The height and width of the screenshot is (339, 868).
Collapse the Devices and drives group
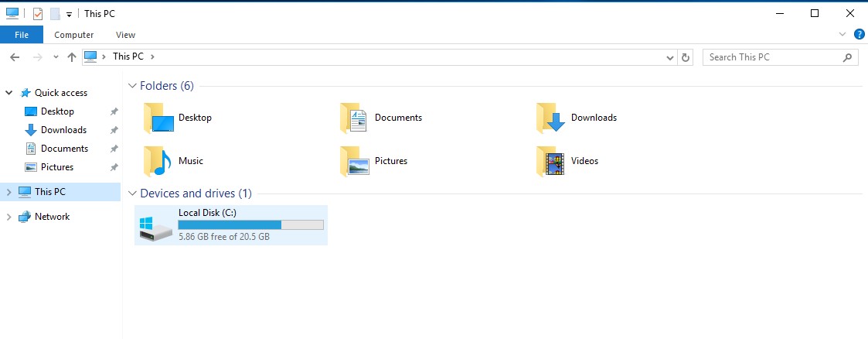click(132, 193)
